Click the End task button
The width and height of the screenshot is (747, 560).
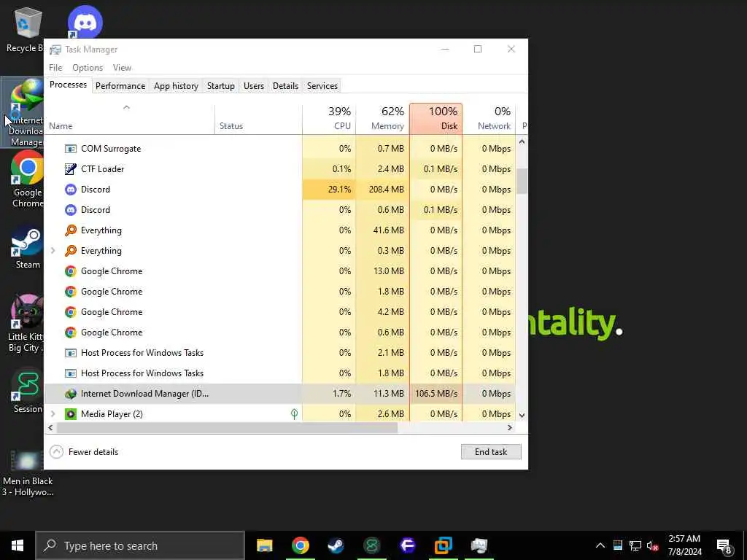tap(491, 452)
